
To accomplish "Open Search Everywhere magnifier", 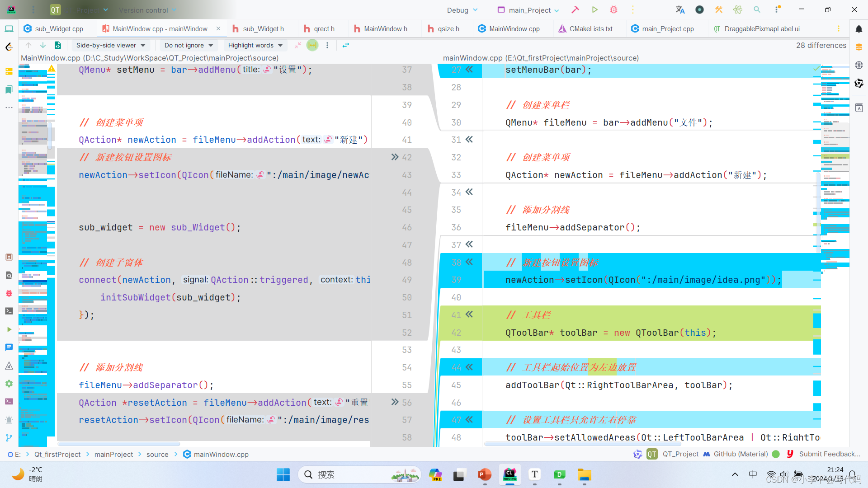I will (757, 10).
